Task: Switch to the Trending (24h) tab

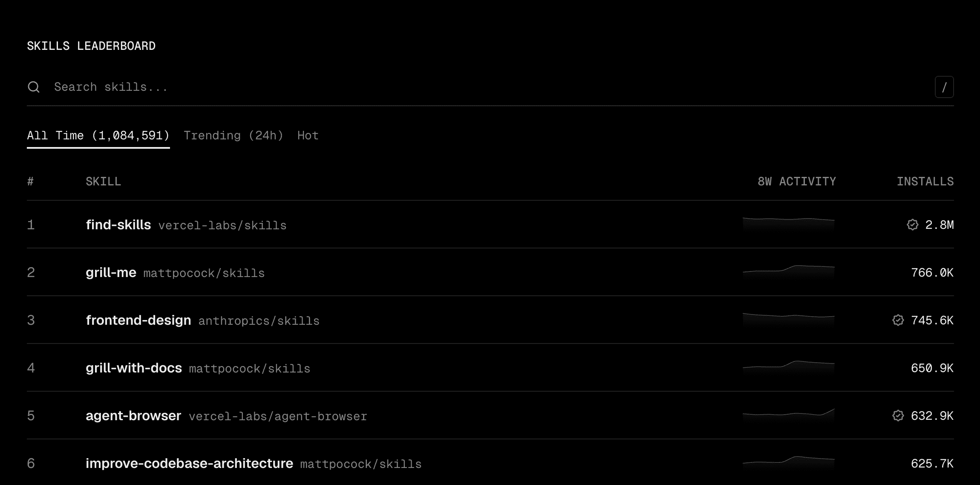Action: coord(233,136)
